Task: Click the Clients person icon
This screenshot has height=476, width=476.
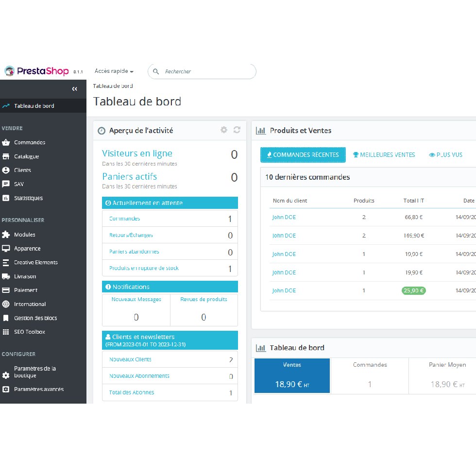Action: click(x=6, y=170)
